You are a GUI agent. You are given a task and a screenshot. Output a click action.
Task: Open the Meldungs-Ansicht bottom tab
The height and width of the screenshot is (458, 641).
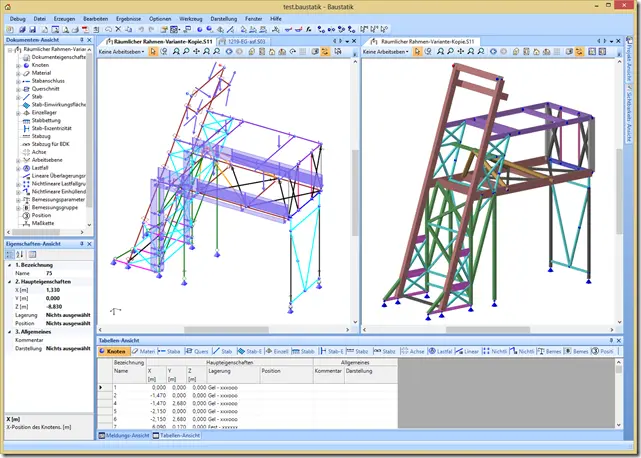coord(124,436)
